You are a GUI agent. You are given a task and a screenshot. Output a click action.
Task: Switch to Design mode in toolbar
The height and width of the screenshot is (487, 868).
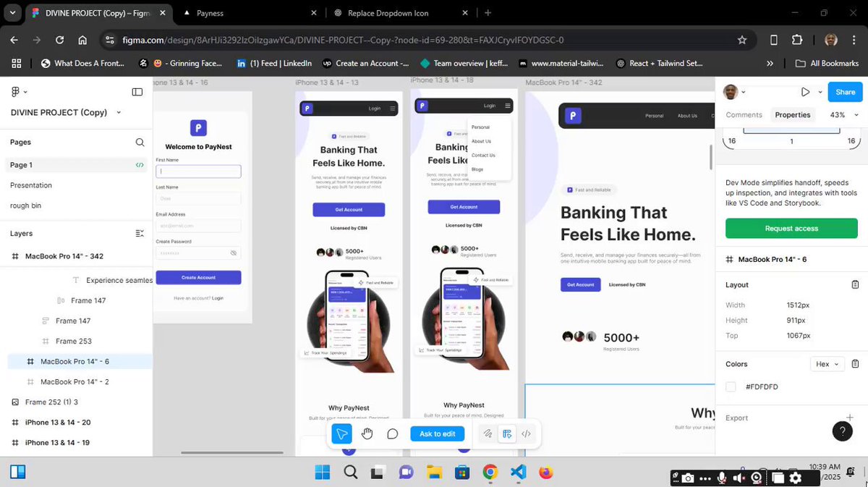click(507, 433)
